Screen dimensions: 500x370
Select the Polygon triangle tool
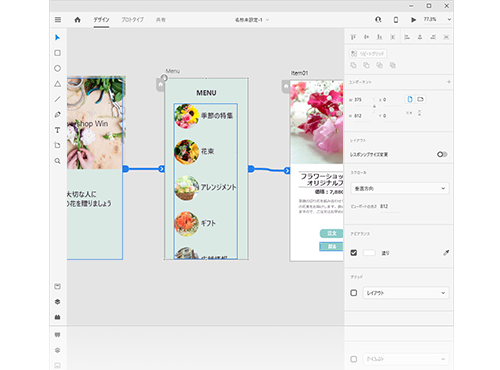click(57, 84)
